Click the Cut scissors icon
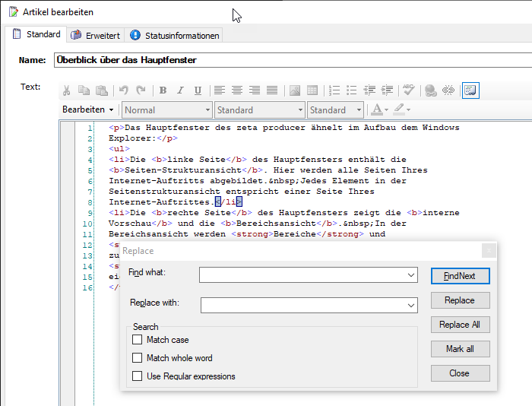This screenshot has height=406, width=532. click(x=67, y=90)
